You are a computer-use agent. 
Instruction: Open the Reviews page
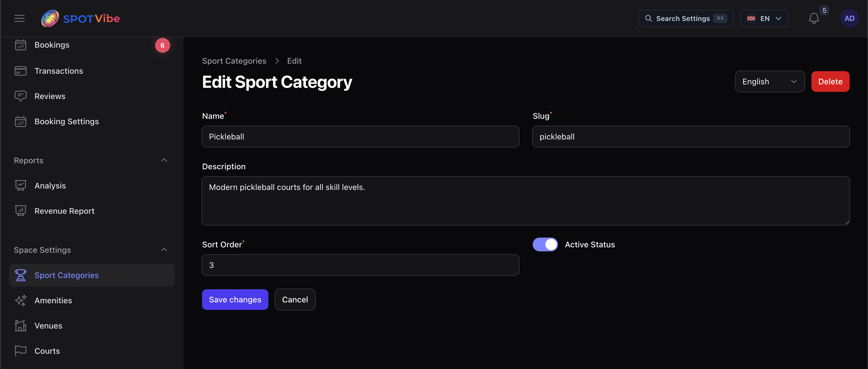pyautogui.click(x=92, y=96)
